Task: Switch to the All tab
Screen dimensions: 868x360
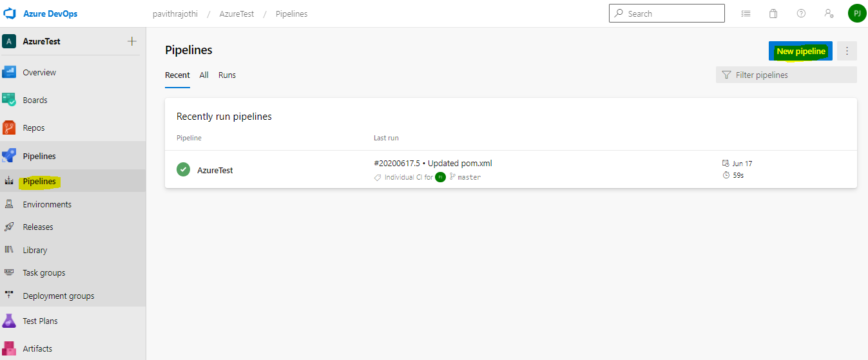Action: pos(204,75)
